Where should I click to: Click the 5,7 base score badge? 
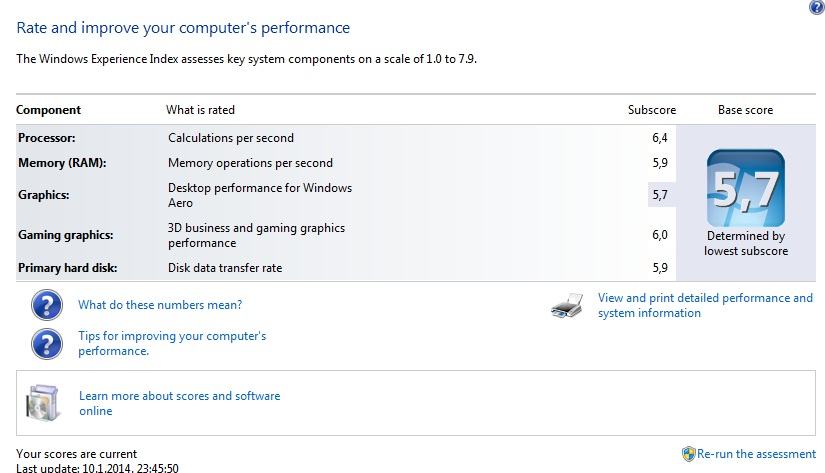tap(745, 188)
